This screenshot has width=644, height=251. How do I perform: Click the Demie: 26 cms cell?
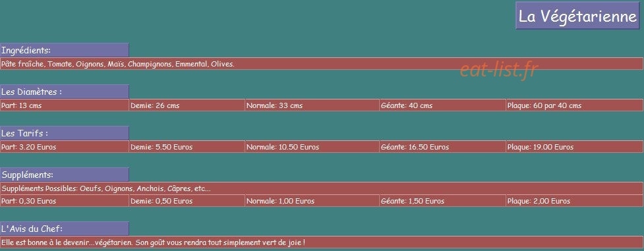(x=187, y=105)
